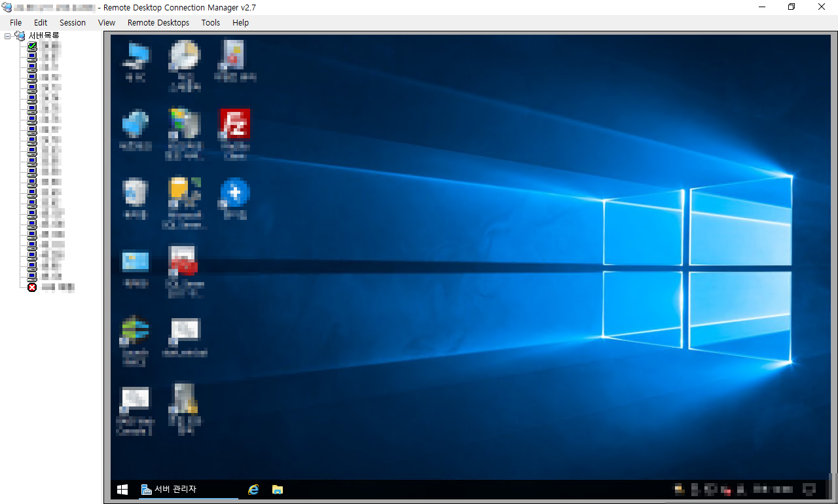Screen dimensions: 838x504
Task: Open the File menu
Action: coord(16,22)
